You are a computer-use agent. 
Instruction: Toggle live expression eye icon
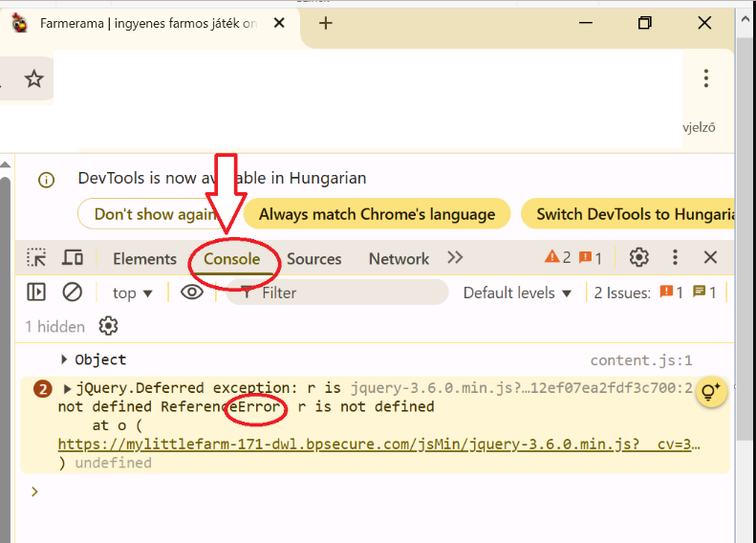pos(192,293)
